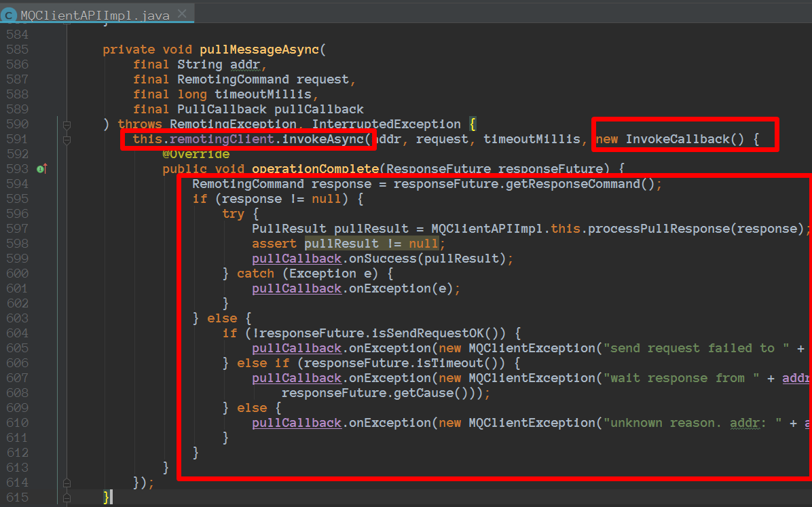This screenshot has width=812, height=507.
Task: Click isSendRequestOK call on line 604
Action: [x=428, y=333]
